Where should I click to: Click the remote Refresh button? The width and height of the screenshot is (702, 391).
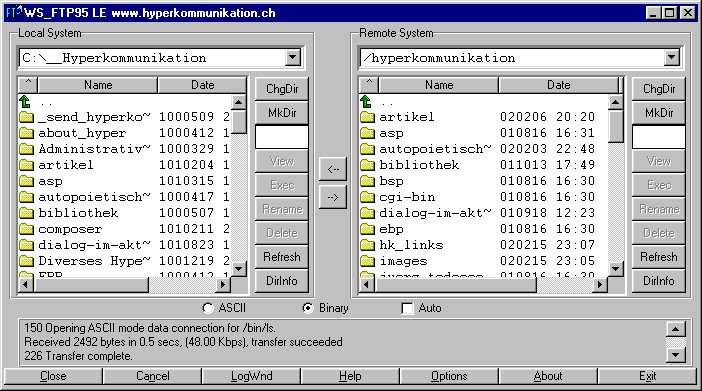pyautogui.click(x=659, y=257)
